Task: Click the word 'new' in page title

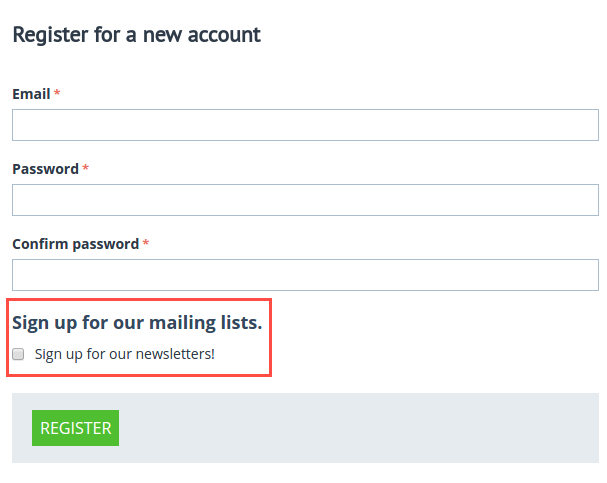Action: click(162, 36)
